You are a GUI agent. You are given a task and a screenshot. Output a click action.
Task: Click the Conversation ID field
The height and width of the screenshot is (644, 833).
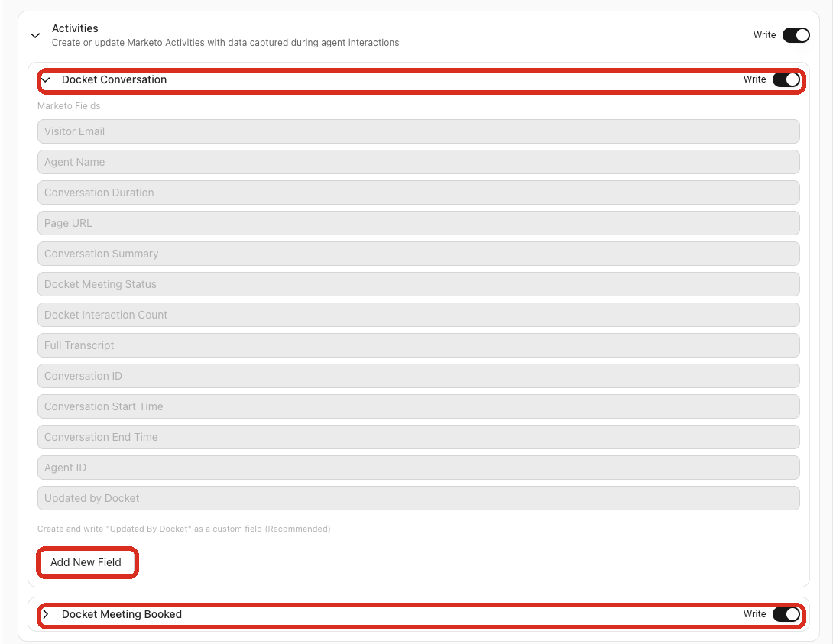click(419, 376)
